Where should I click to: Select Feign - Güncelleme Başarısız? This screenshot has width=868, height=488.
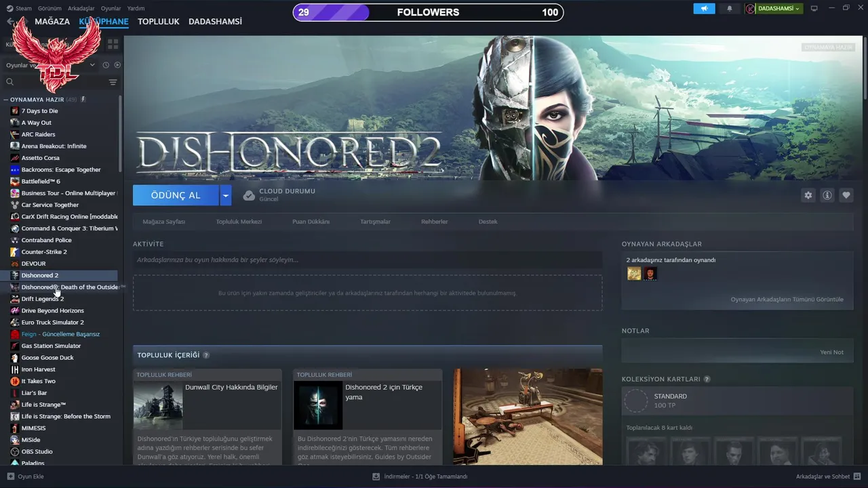coord(61,334)
